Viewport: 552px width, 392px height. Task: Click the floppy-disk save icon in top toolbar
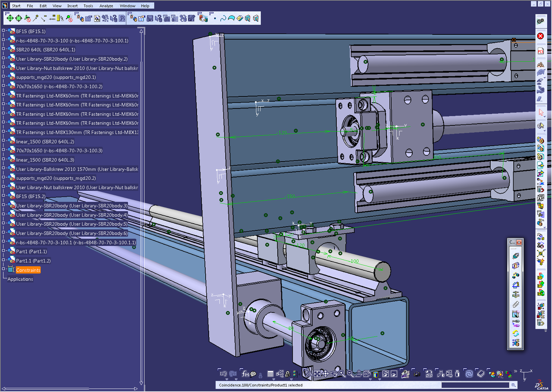(150, 19)
